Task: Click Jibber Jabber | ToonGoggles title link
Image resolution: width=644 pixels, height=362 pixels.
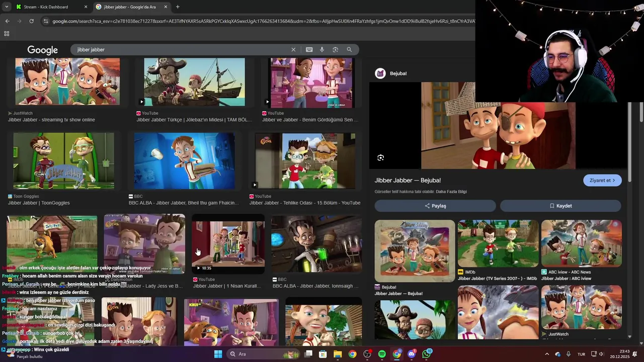Action: [x=39, y=203]
